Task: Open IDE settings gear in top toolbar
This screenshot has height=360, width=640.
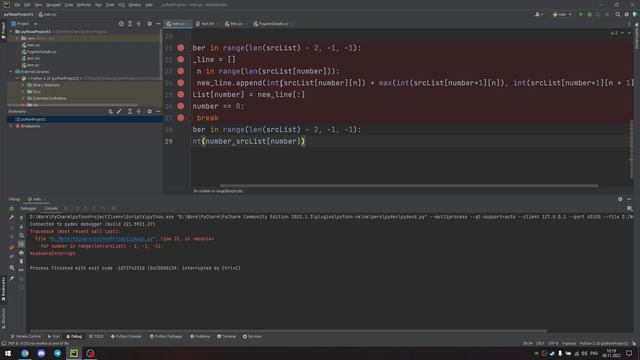Action: pos(627,14)
